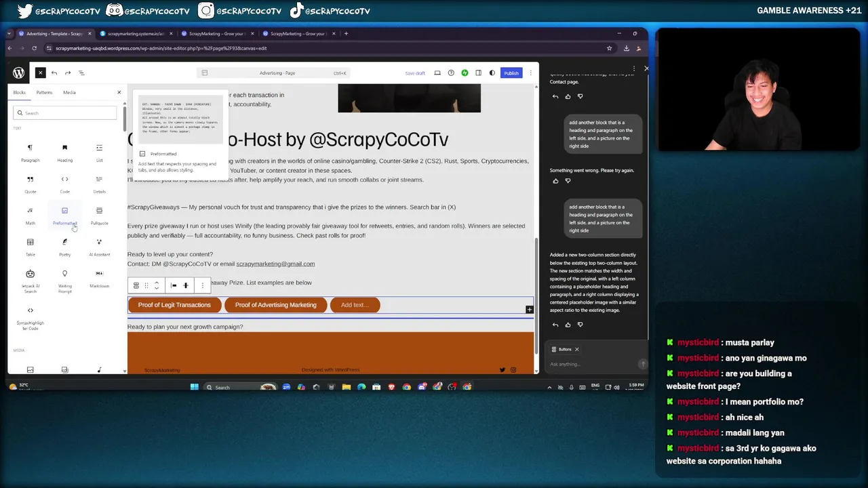Insert a Pullquote block
Image resolution: width=868 pixels, height=488 pixels.
pyautogui.click(x=99, y=216)
